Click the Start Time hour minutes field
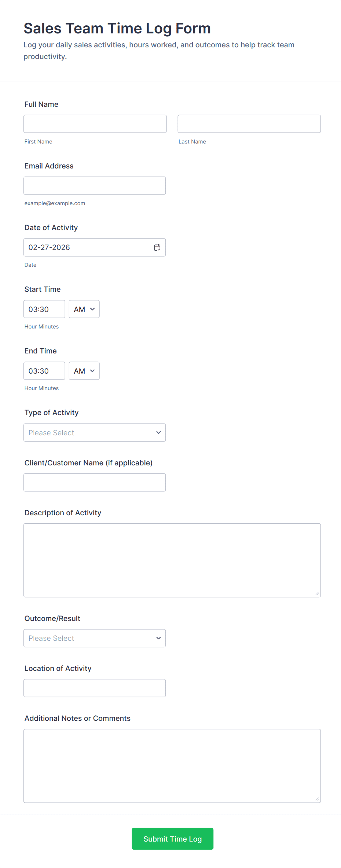341x868 pixels. pos(44,309)
